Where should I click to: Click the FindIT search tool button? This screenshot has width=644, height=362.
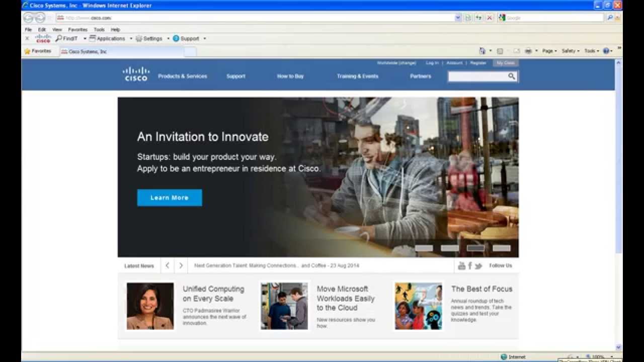(67, 38)
